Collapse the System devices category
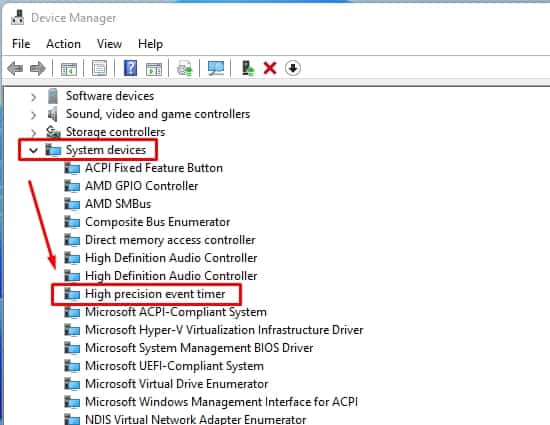 [x=33, y=151]
